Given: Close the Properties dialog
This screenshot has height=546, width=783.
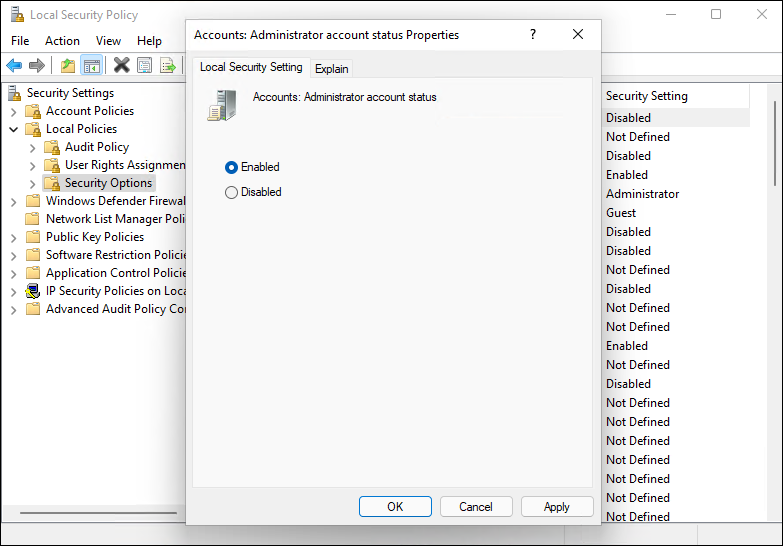Looking at the screenshot, I should (578, 34).
